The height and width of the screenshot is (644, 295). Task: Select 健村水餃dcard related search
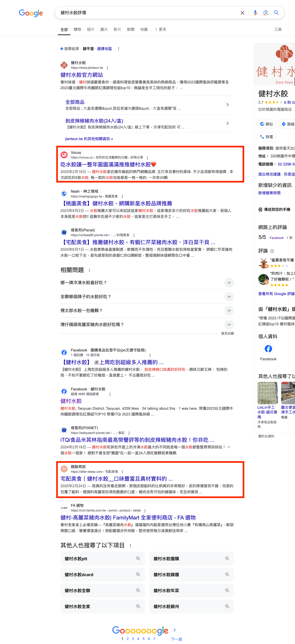click(102, 575)
